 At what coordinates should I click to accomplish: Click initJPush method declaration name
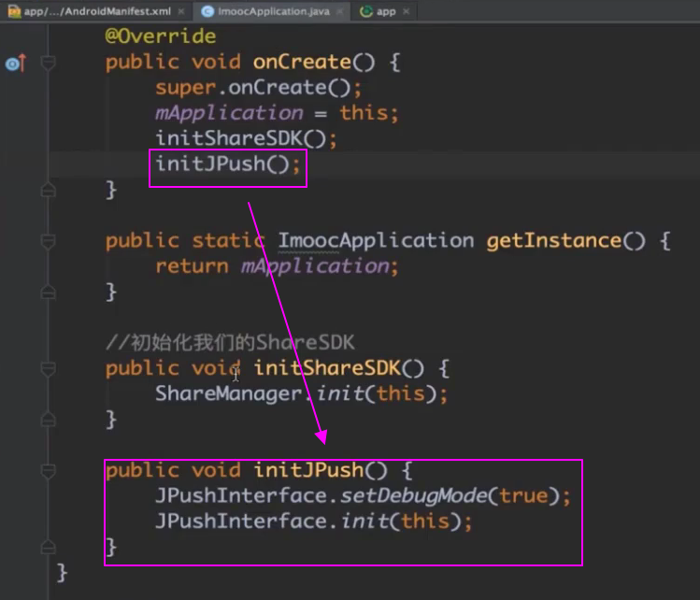coord(308,470)
